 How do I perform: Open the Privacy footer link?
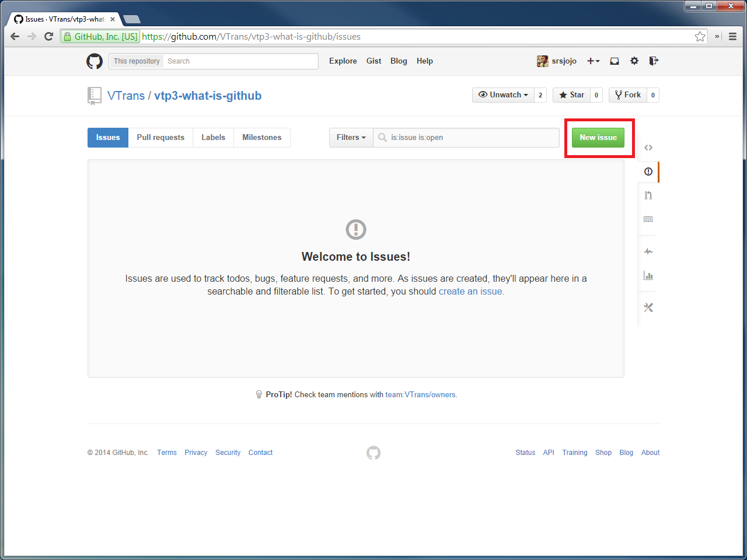(196, 453)
